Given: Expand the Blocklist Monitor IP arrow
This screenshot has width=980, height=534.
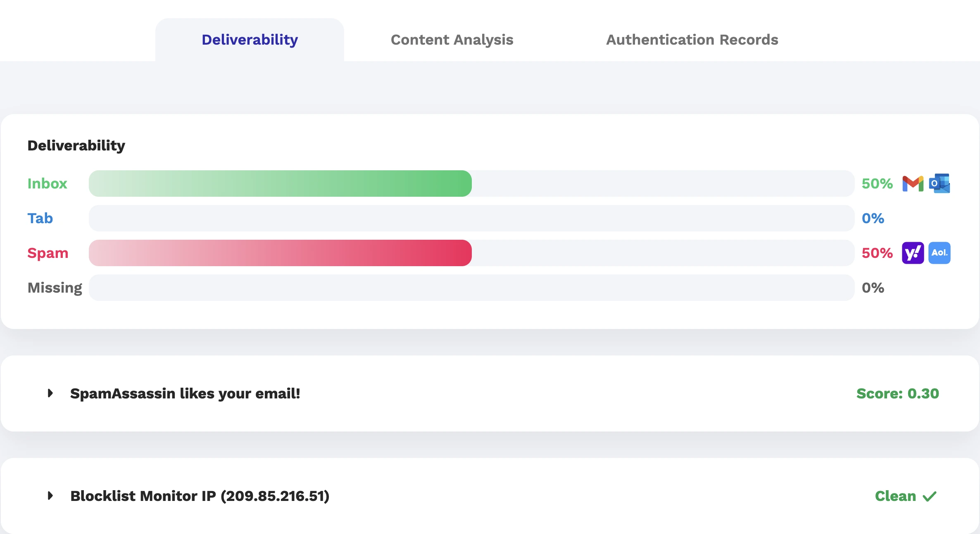Looking at the screenshot, I should click(50, 496).
